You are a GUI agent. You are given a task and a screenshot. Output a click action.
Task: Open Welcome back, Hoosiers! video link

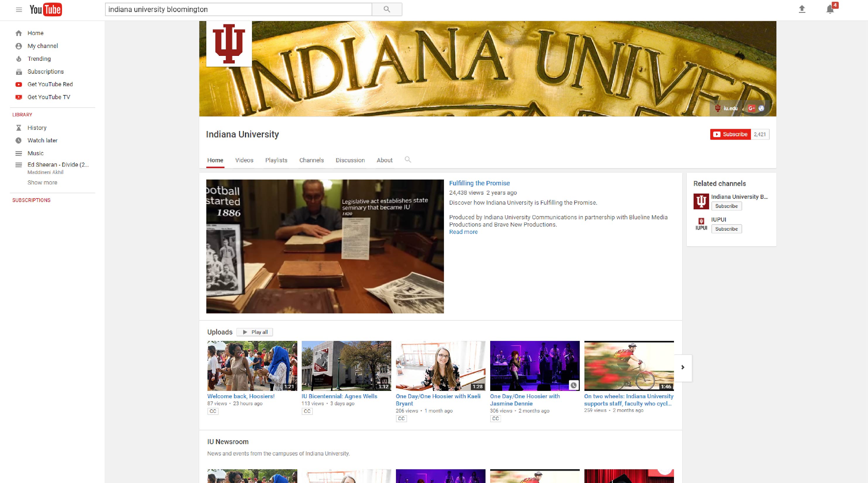click(x=241, y=396)
